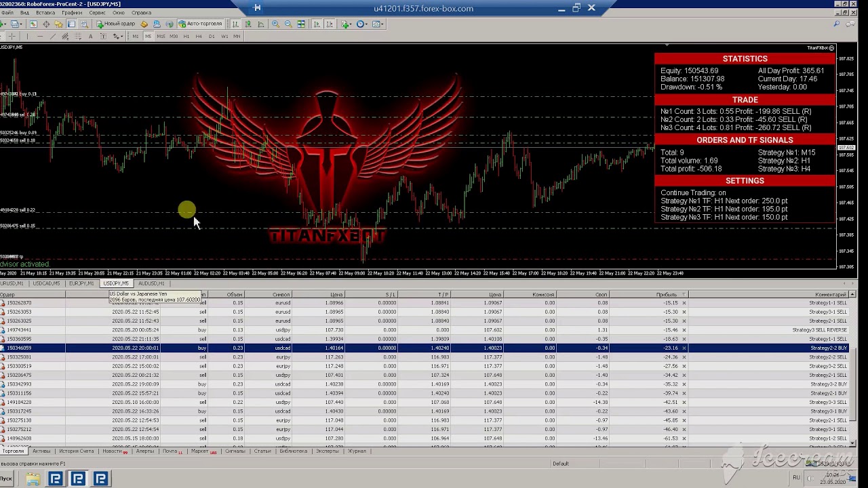Switch chart to D1 timeframe

(x=212, y=37)
